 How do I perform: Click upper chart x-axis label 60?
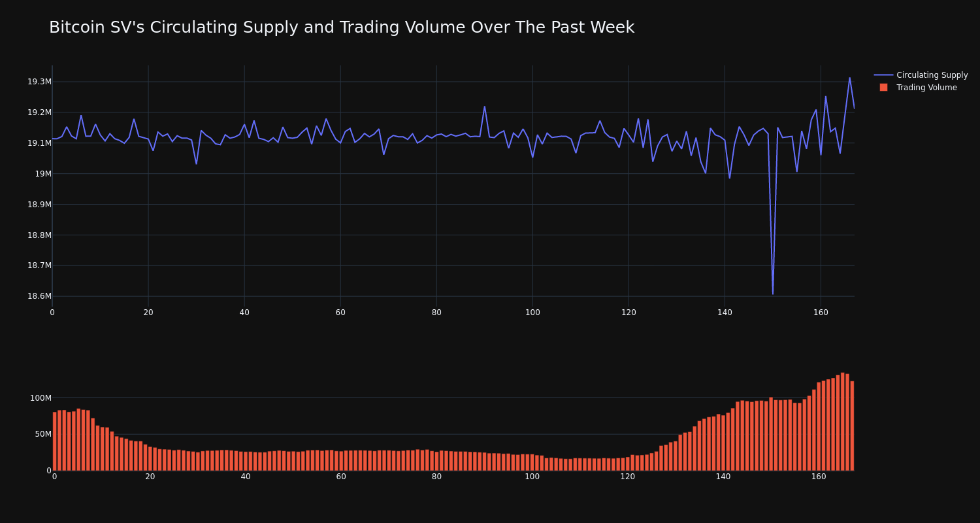(x=340, y=312)
